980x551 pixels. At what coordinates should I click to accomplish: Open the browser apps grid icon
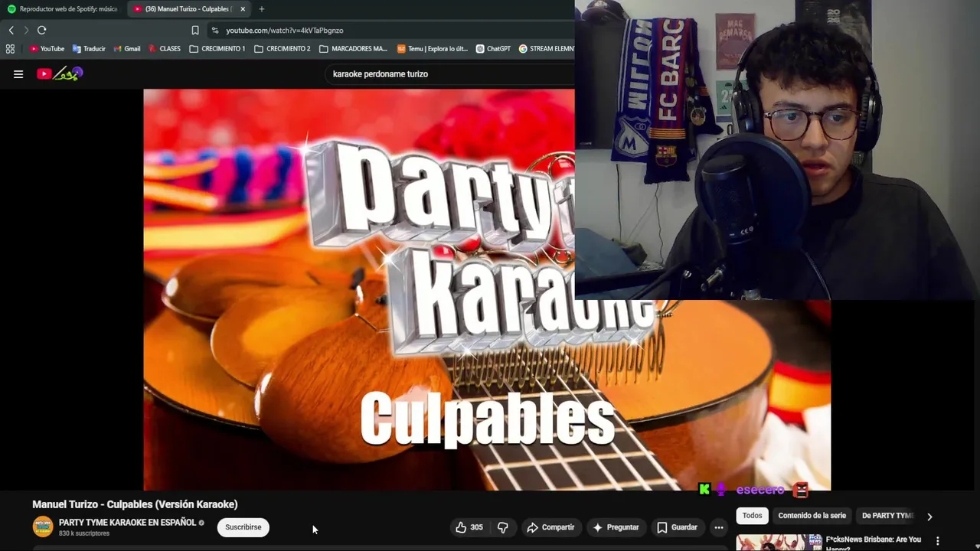tap(10, 48)
